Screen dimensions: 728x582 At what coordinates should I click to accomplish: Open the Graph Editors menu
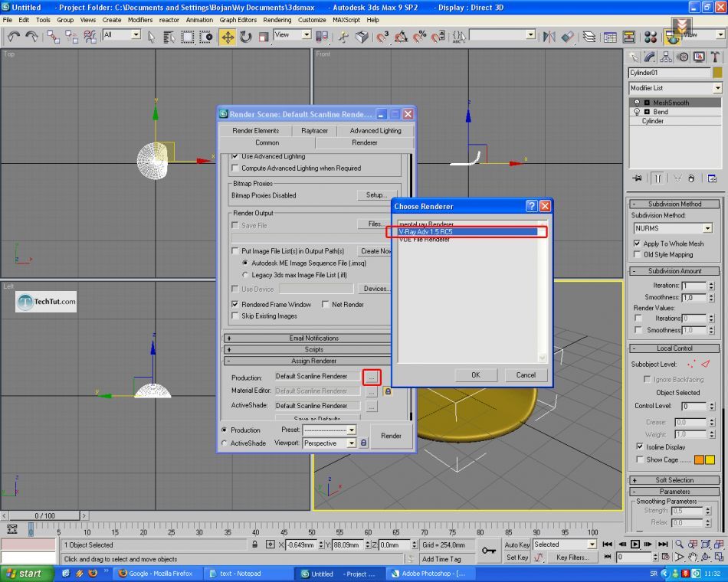(x=238, y=20)
